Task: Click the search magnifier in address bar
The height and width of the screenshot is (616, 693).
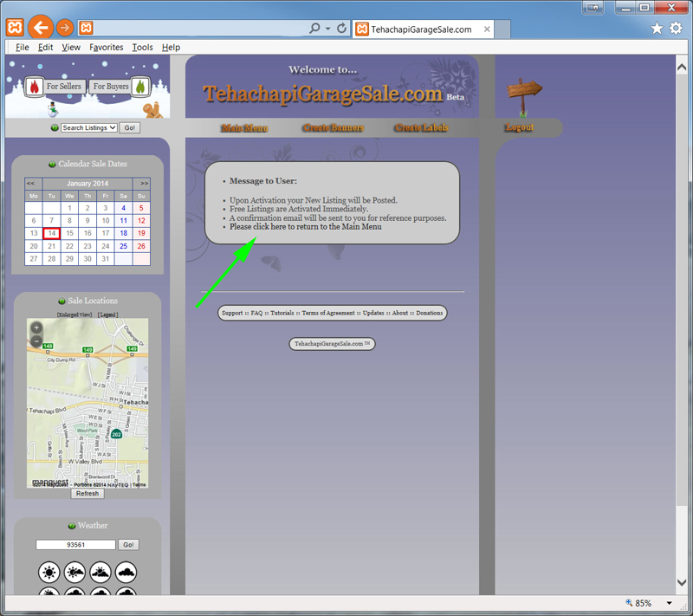Action: (314, 29)
